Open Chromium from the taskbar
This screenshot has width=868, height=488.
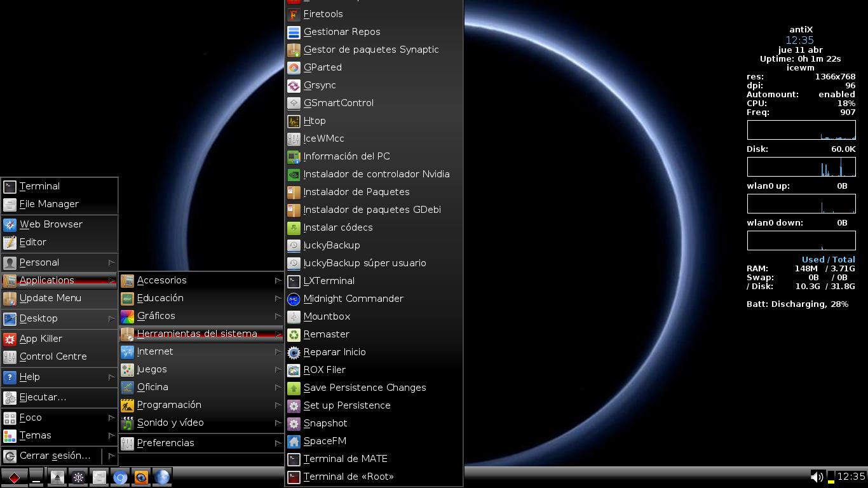click(120, 477)
